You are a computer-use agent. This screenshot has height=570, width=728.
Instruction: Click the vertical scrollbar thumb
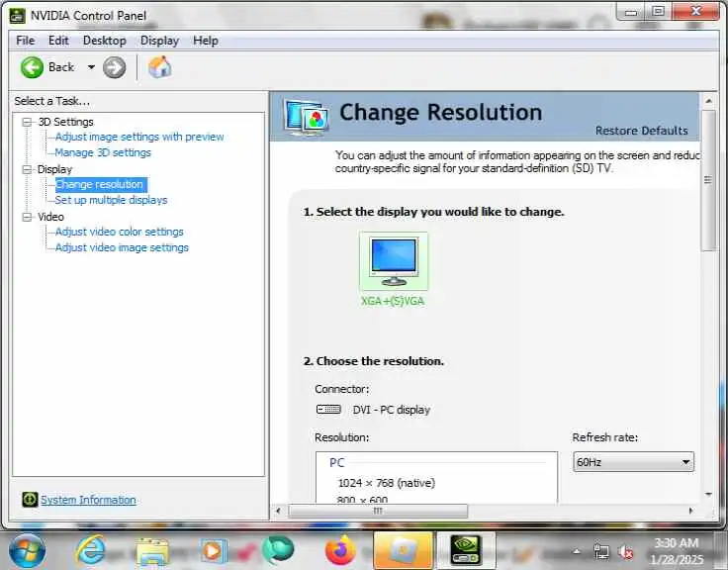point(708,180)
